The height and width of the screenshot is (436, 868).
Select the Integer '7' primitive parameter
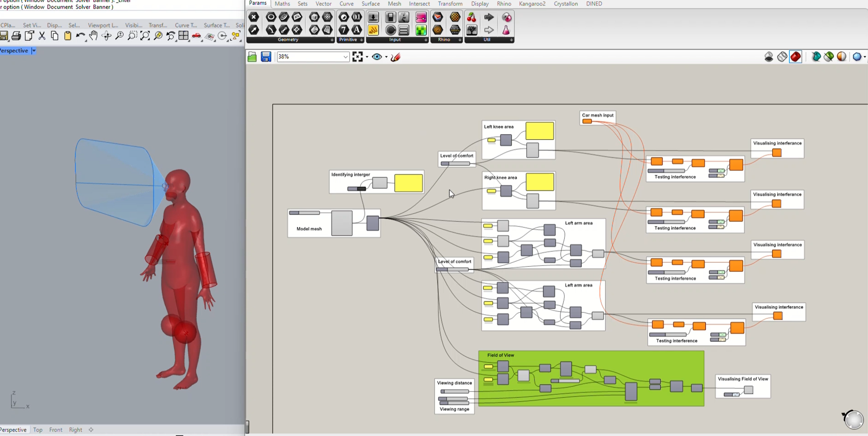coord(344,30)
